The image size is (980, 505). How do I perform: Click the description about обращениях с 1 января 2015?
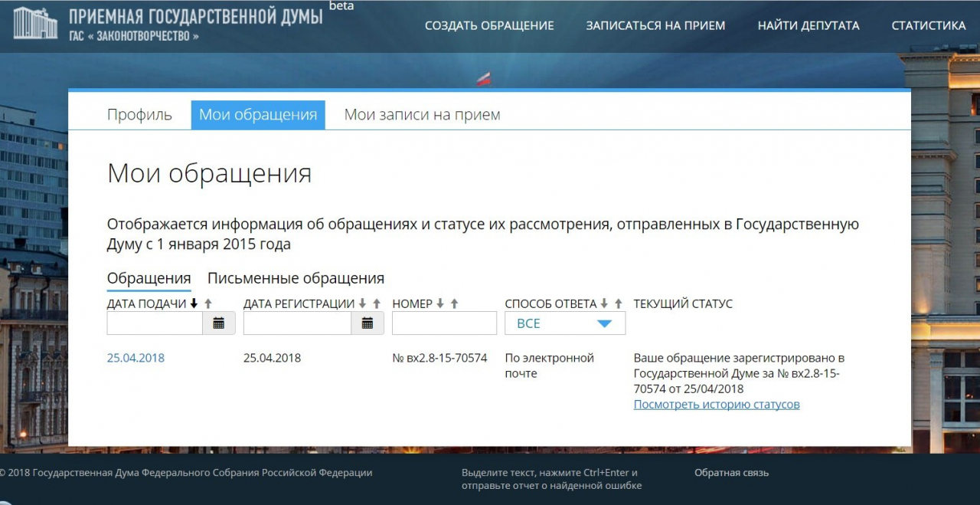point(483,234)
